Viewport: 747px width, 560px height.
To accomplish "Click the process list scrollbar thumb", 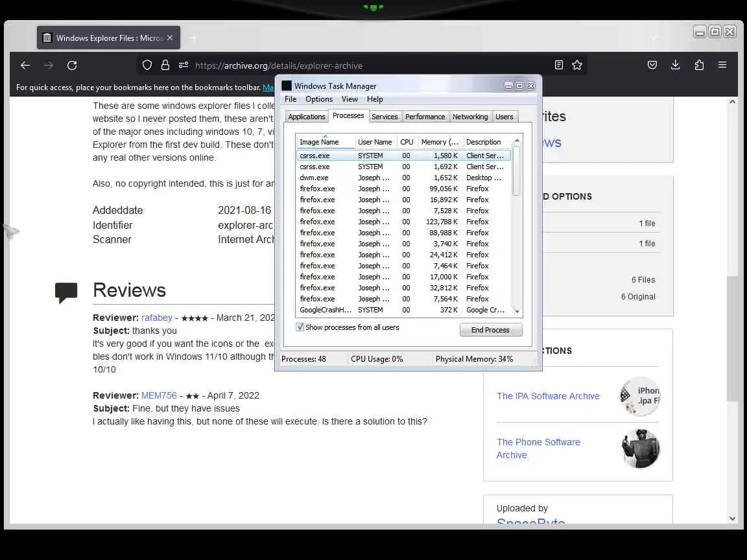I will pos(516,170).
